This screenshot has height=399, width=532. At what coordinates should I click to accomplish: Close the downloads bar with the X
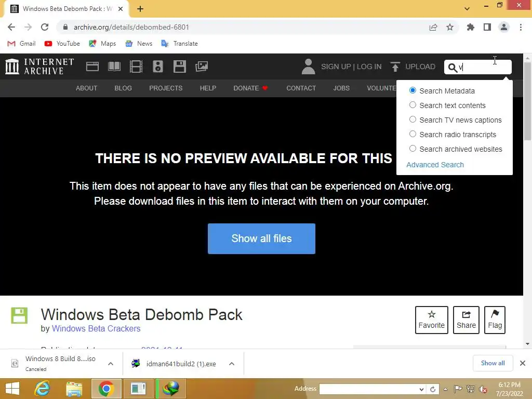pyautogui.click(x=523, y=363)
